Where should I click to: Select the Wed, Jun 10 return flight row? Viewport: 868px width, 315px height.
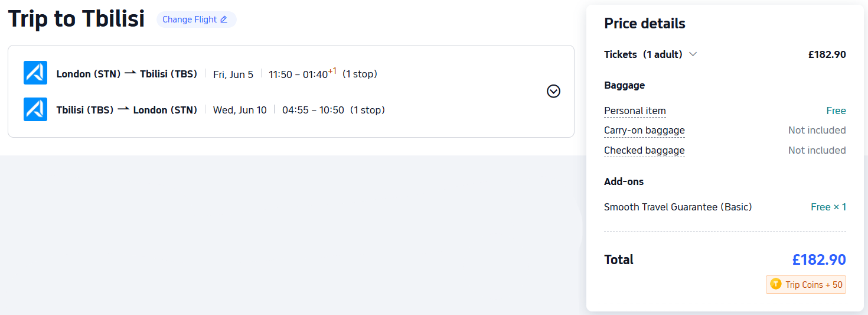[240, 110]
